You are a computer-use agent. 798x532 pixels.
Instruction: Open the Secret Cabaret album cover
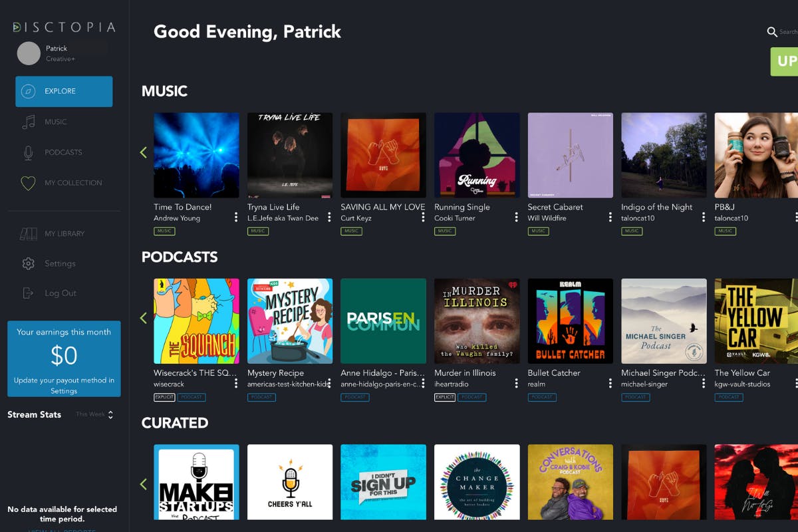click(x=571, y=155)
